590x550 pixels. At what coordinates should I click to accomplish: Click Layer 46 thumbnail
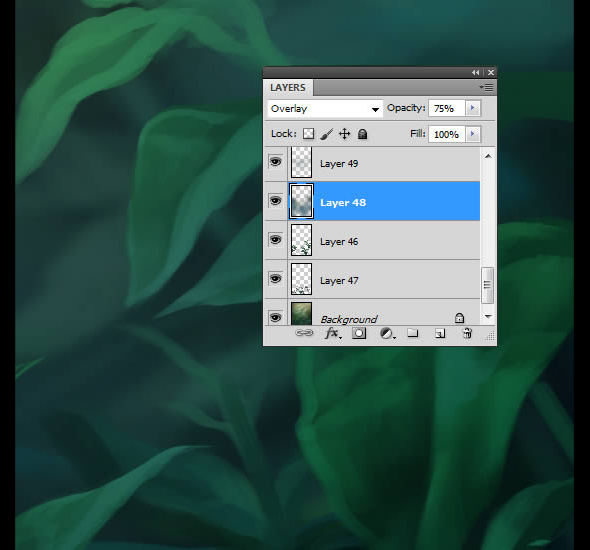click(x=301, y=240)
